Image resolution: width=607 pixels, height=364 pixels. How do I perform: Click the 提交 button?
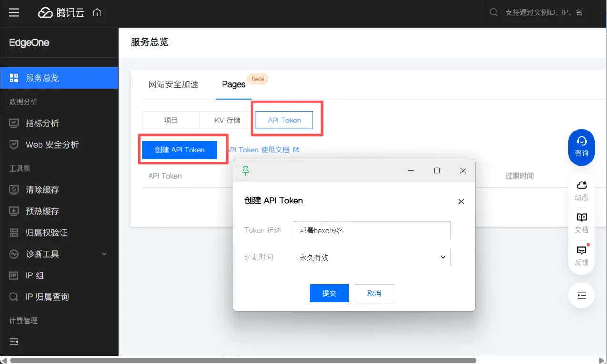329,293
